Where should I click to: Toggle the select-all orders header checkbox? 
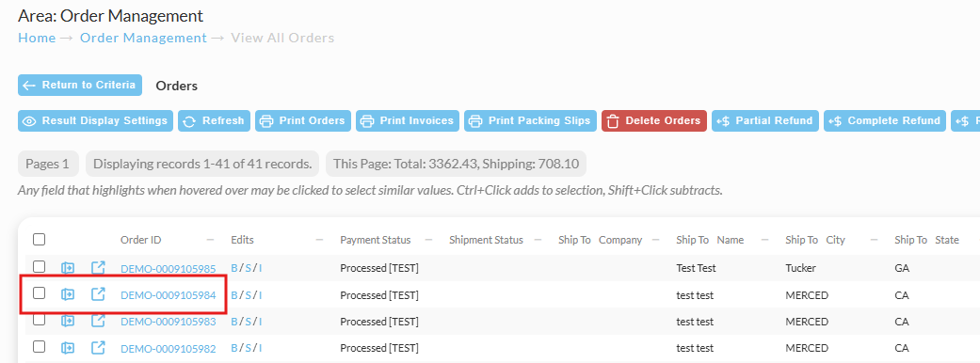pos(40,239)
